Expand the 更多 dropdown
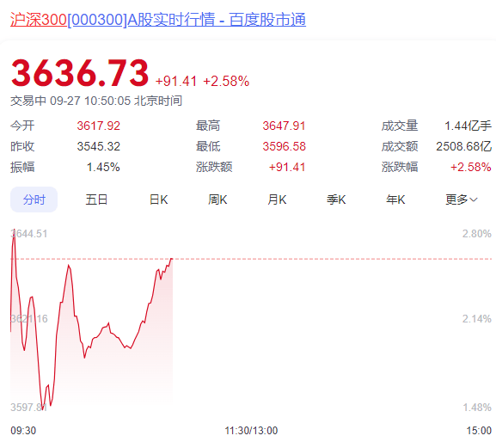Image resolution: width=496 pixels, height=448 pixels. [462, 199]
